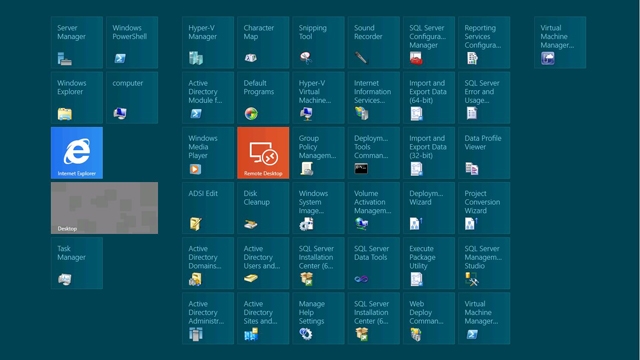Open Active Directory Sites and Services tile

click(263, 318)
